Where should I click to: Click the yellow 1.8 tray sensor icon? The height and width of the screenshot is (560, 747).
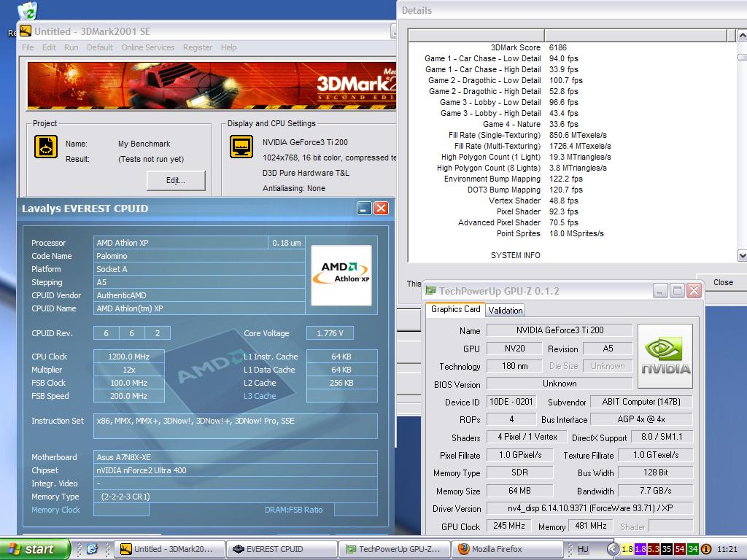tap(627, 549)
